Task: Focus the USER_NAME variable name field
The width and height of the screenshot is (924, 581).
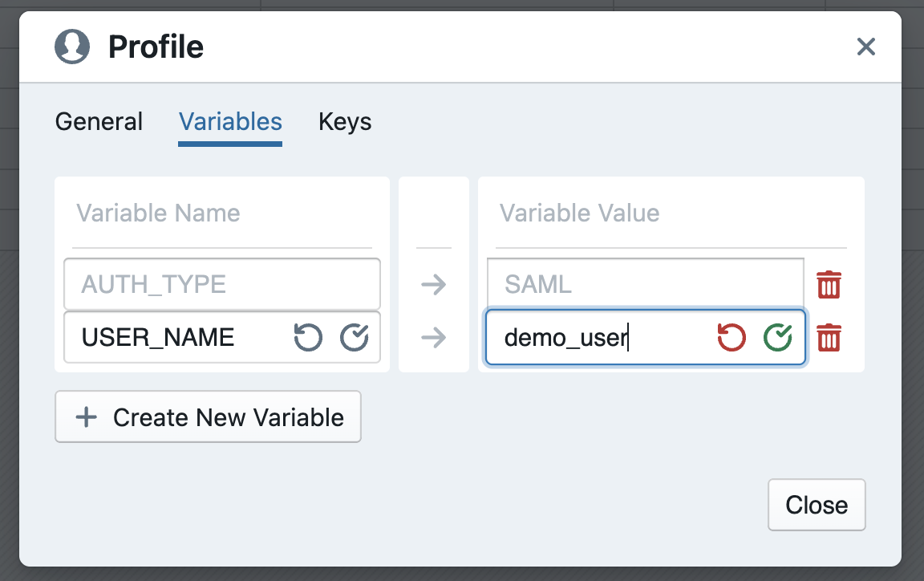Action: [x=176, y=338]
